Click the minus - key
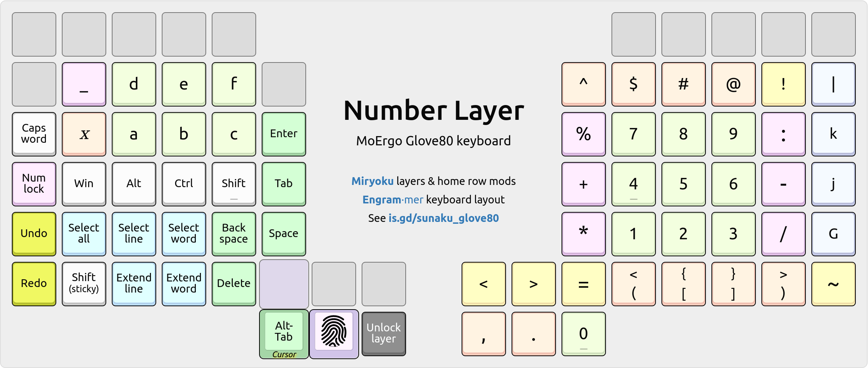The height and width of the screenshot is (368, 868). (784, 184)
